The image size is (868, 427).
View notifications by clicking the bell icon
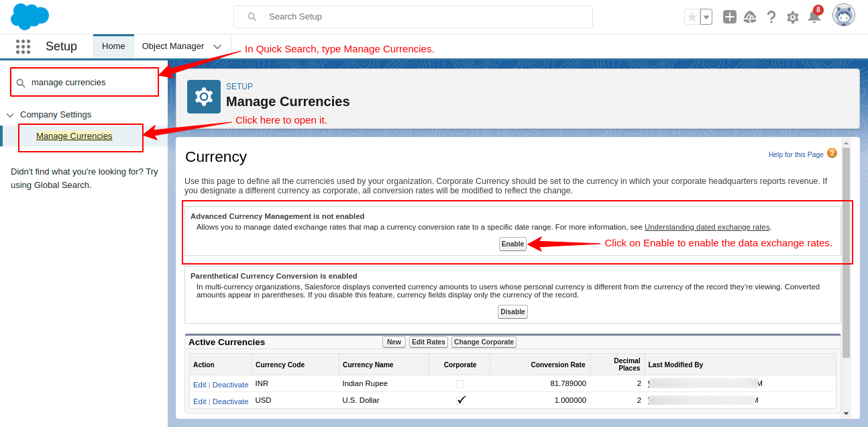pos(814,18)
